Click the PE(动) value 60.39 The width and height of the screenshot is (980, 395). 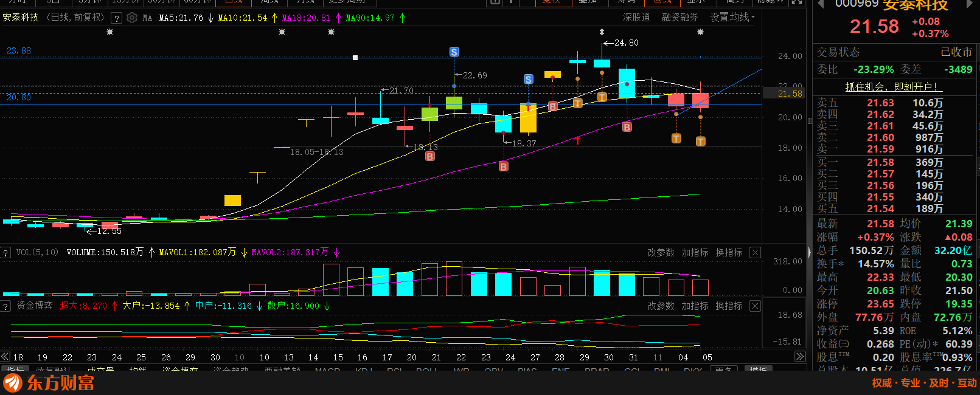tap(959, 344)
